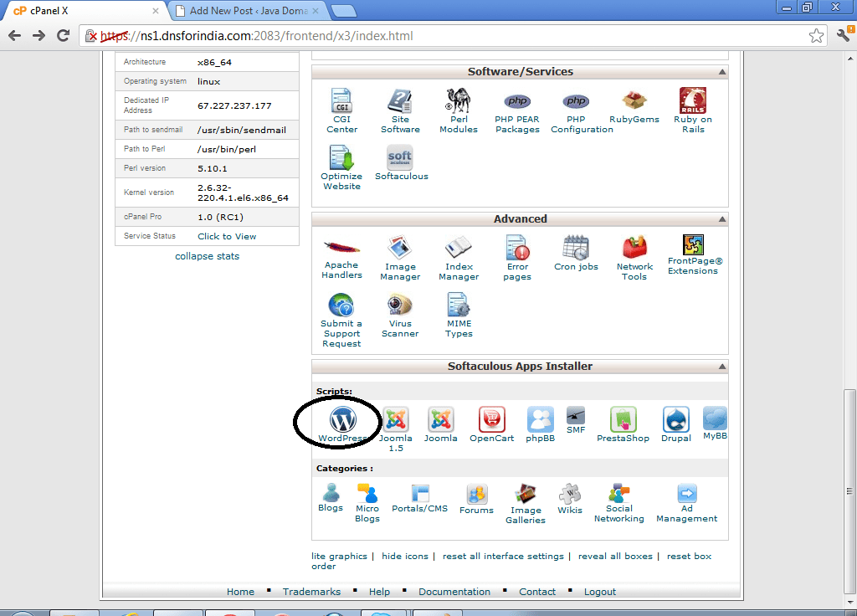Open Error pages
Viewport: 857px width, 616px height.
coord(517,258)
